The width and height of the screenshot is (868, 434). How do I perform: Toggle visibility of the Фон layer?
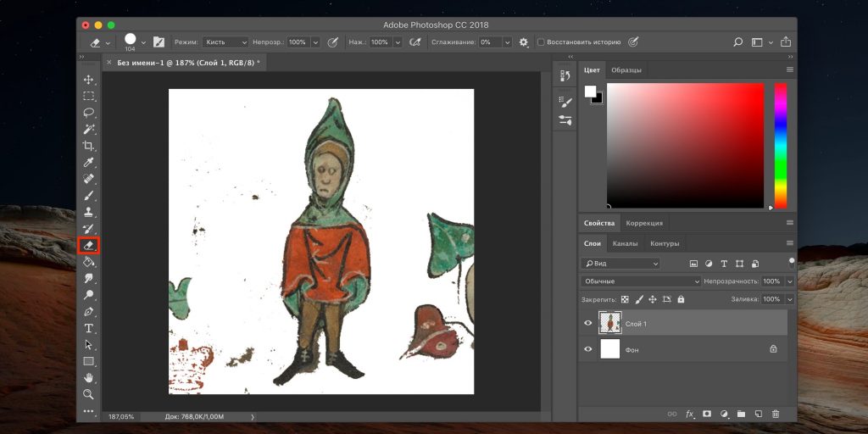(x=588, y=348)
